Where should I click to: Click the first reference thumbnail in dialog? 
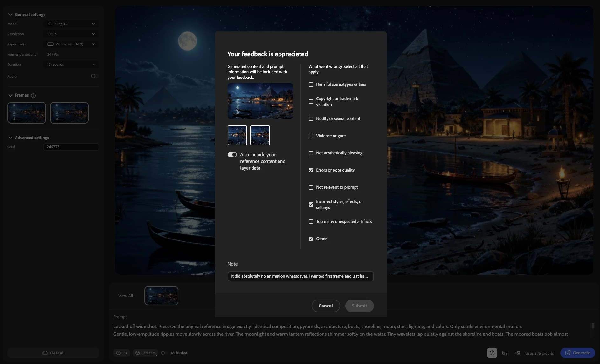click(x=237, y=135)
